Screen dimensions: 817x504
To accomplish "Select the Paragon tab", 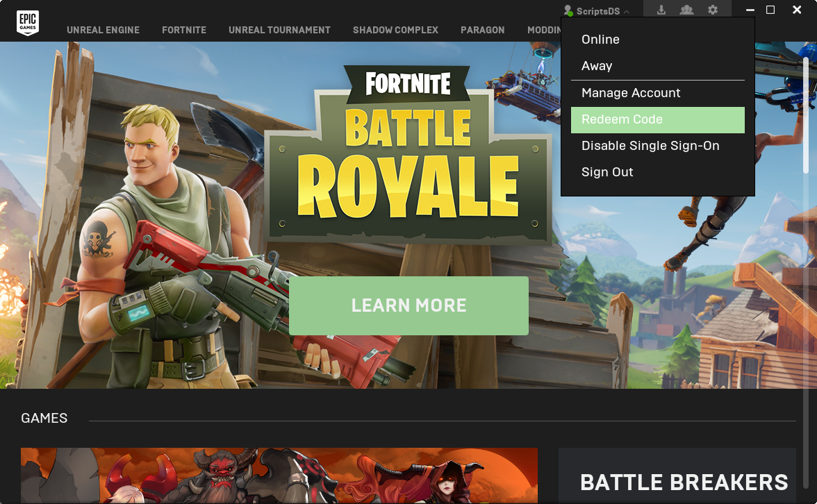I will (x=482, y=31).
